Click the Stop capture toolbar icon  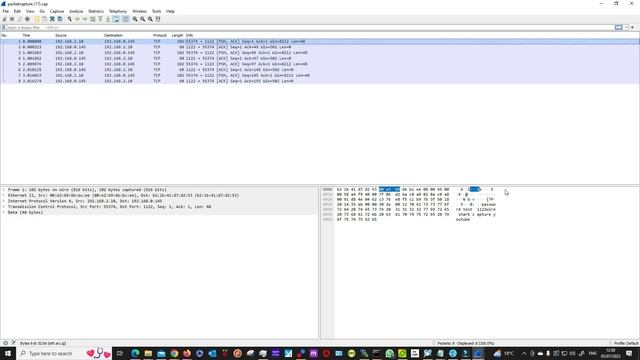click(12, 19)
